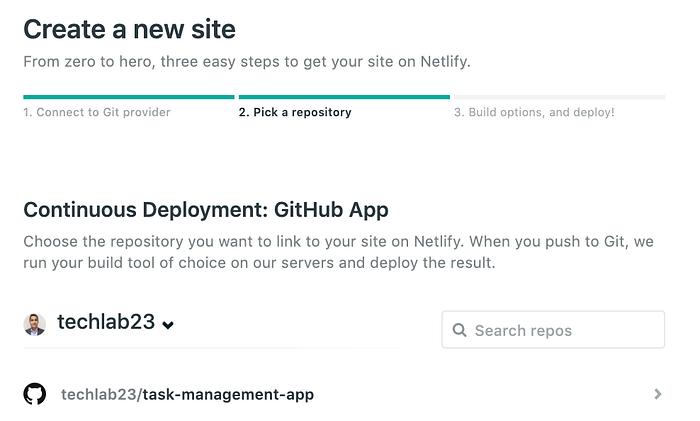Go to step 3 Build options, and deploy!
Screen dimensions: 700x421
click(x=534, y=112)
